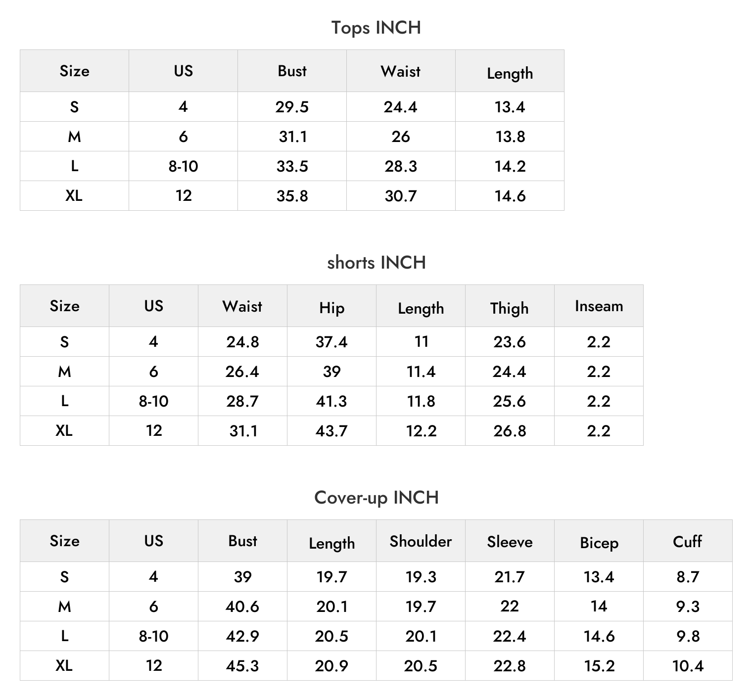Click the Thigh column header
This screenshot has height=700, width=752.
tap(510, 308)
